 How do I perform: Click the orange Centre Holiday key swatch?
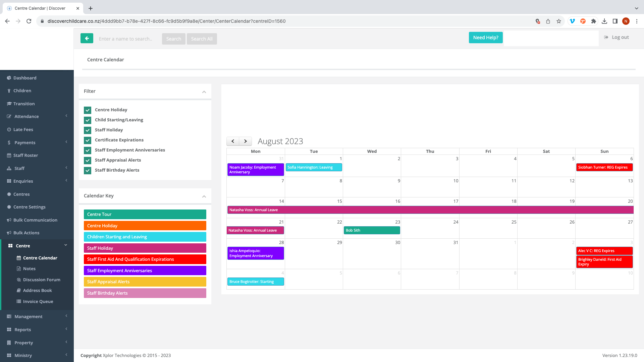[x=145, y=226]
